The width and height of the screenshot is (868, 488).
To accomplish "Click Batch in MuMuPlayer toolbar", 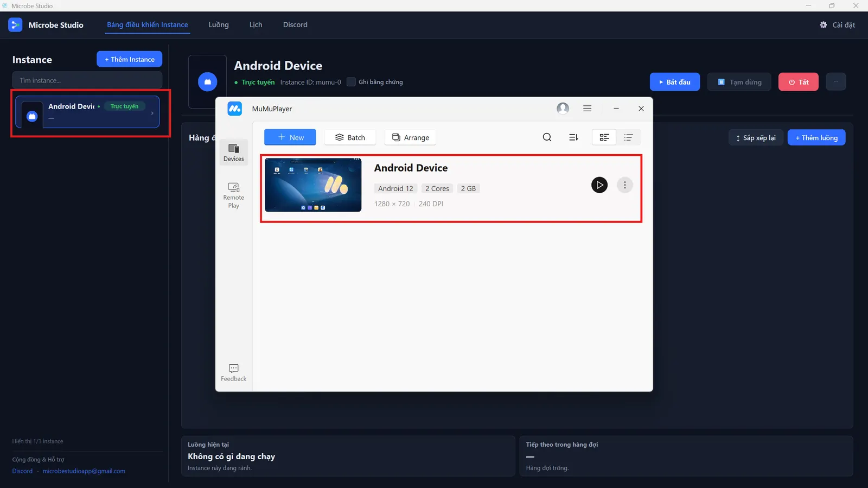I will [x=350, y=137].
